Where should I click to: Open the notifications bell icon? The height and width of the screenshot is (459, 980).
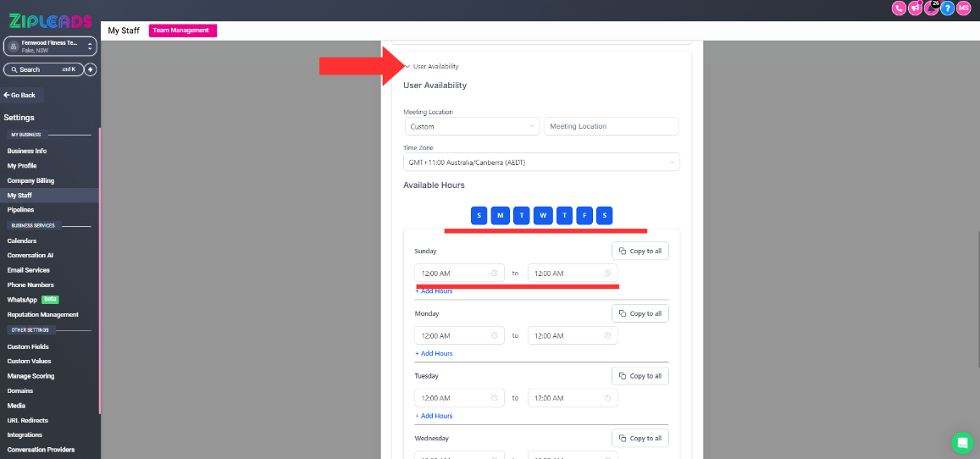click(931, 8)
